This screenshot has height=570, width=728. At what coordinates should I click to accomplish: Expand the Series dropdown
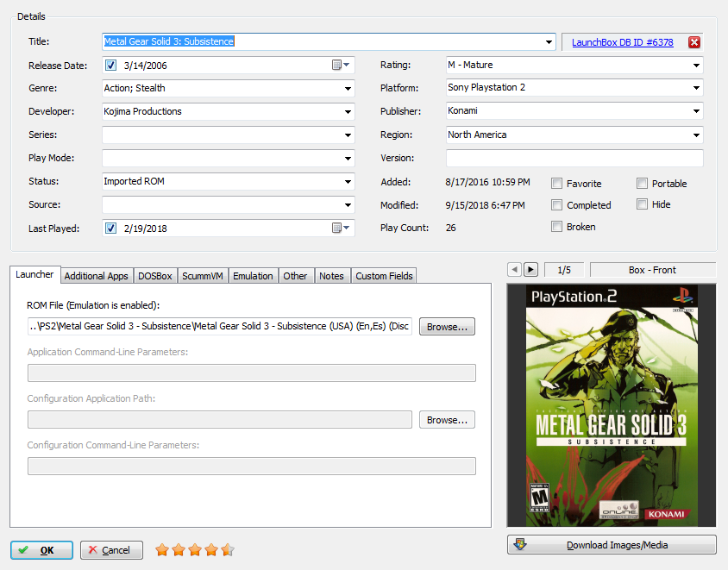pyautogui.click(x=348, y=135)
